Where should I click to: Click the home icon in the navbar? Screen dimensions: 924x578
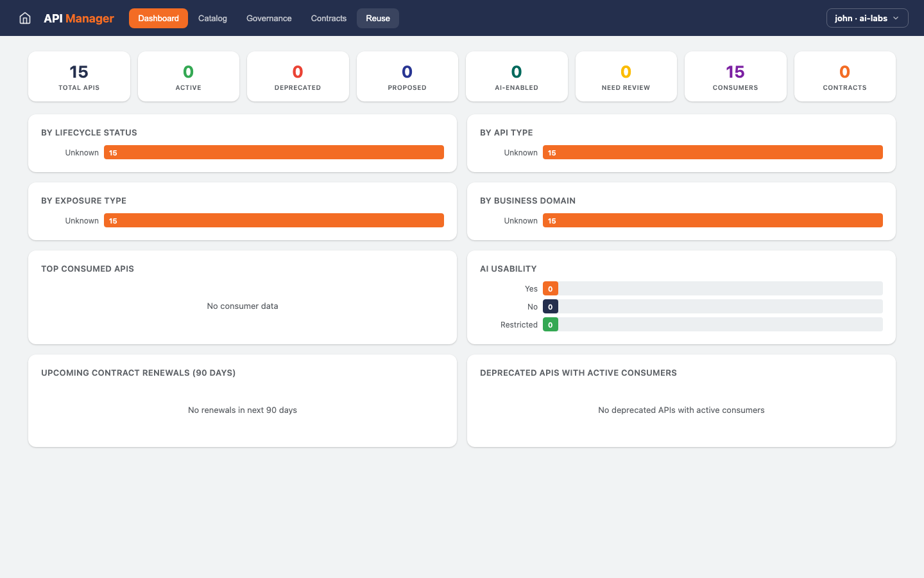click(24, 18)
